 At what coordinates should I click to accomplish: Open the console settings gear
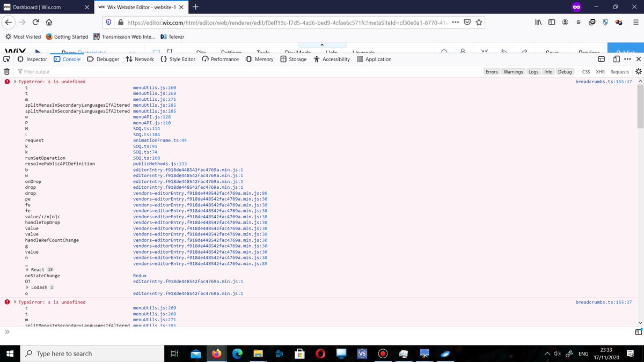point(638,71)
